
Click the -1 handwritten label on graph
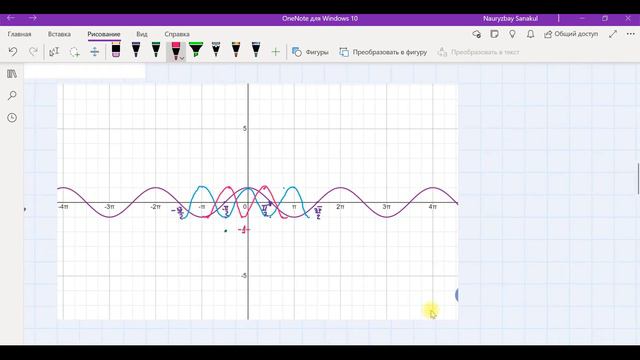(x=244, y=230)
